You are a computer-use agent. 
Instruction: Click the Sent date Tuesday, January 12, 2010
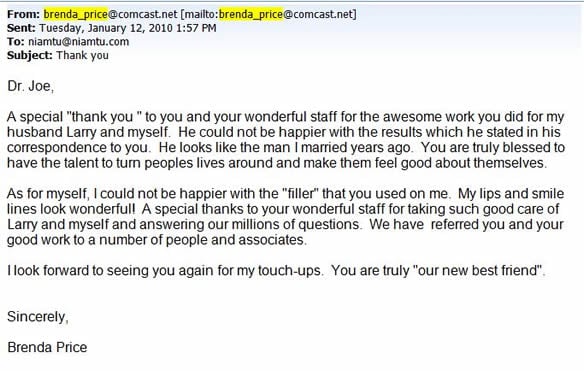click(106, 28)
